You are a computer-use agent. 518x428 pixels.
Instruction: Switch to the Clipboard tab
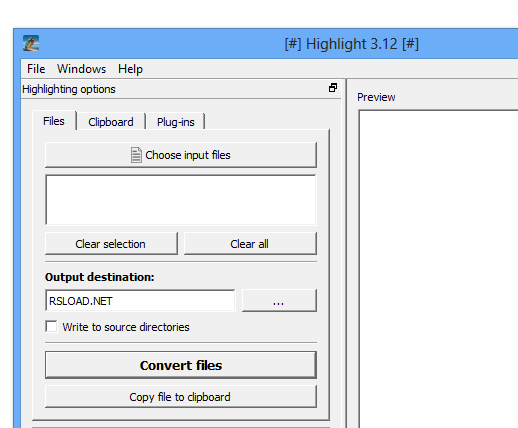click(111, 122)
